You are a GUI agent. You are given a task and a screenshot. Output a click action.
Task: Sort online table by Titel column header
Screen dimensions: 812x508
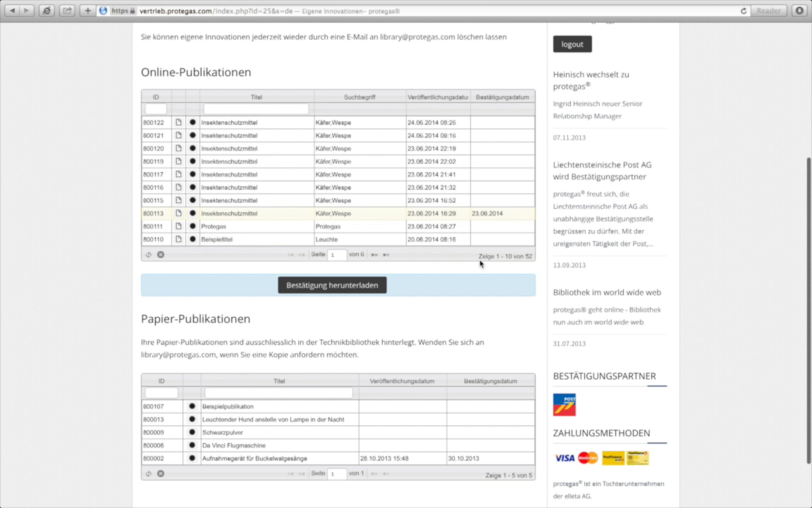click(x=256, y=97)
